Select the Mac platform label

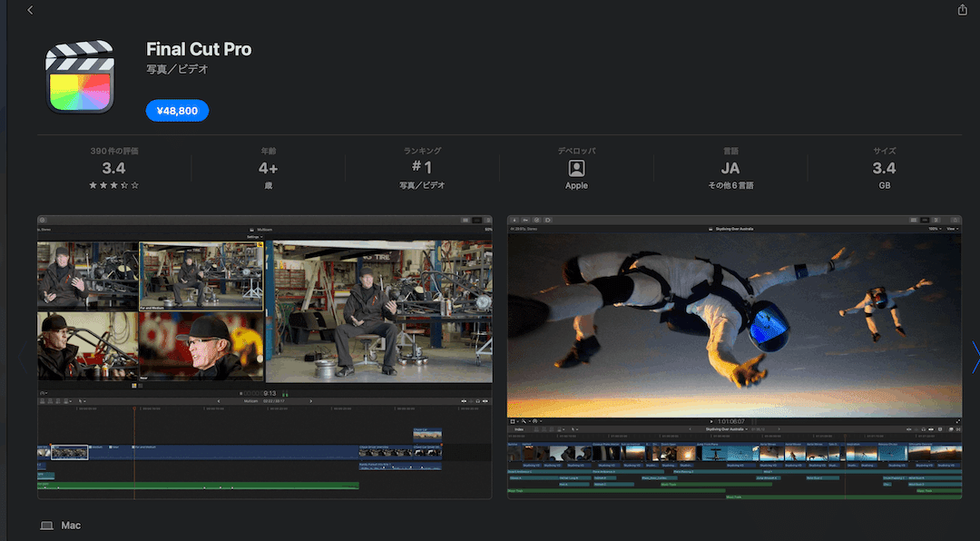coord(71,526)
